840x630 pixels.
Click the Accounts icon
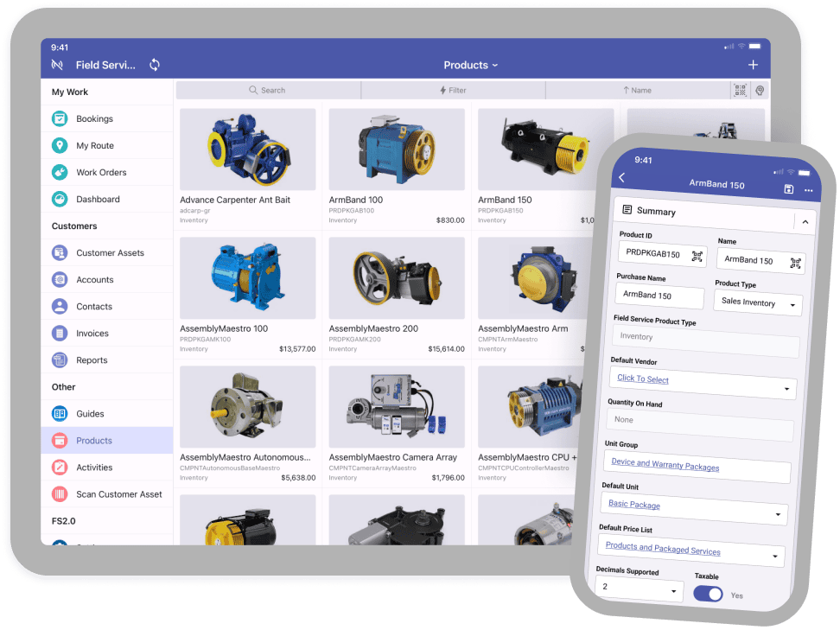[60, 279]
